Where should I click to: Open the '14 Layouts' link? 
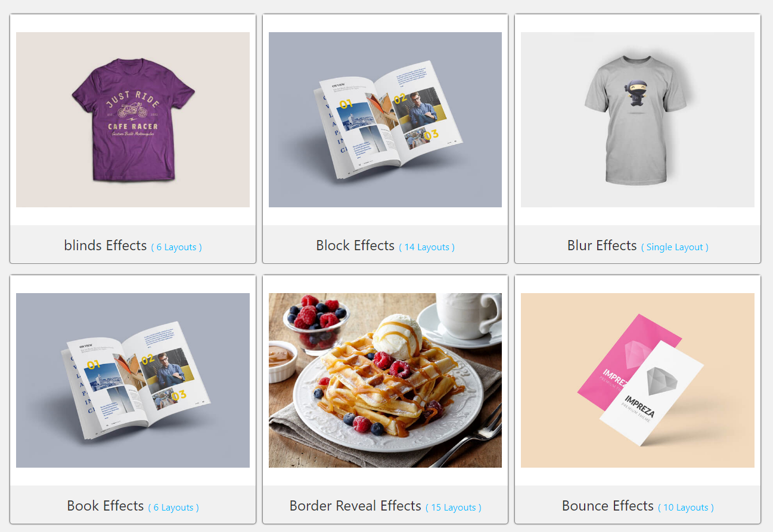(x=427, y=247)
